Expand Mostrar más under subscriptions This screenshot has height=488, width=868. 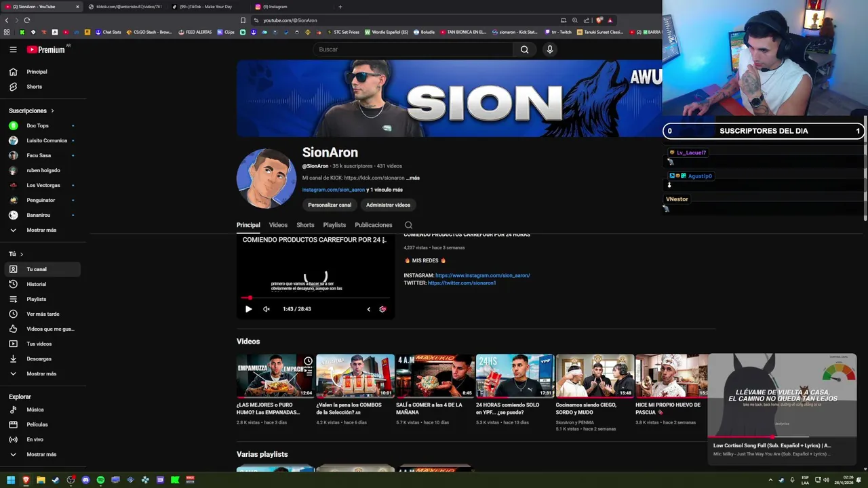(x=43, y=230)
